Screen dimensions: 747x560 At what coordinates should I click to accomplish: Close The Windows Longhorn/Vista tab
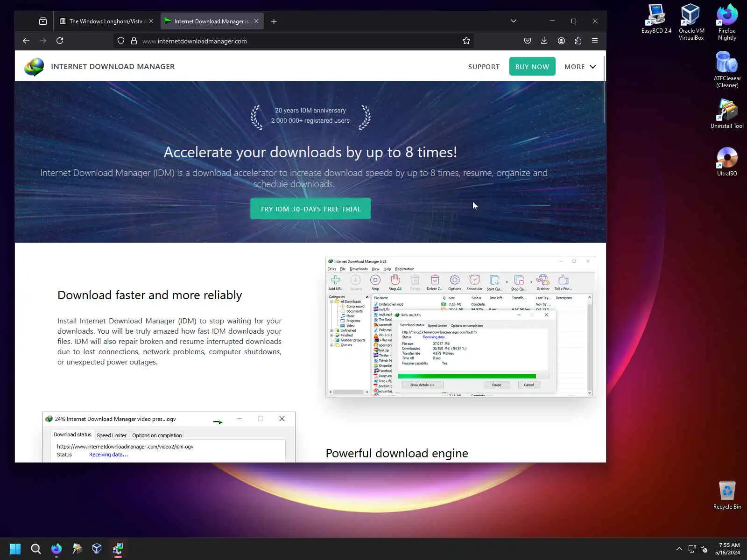pos(151,21)
